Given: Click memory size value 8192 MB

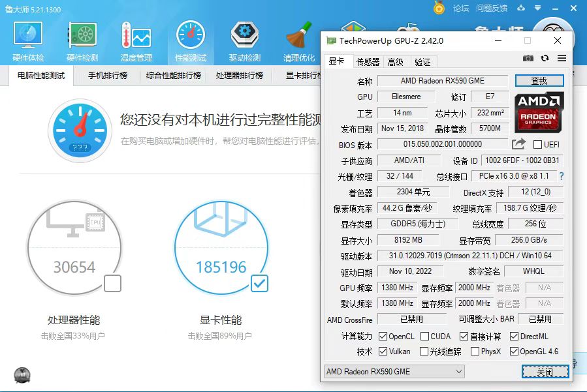Looking at the screenshot, I should click(408, 240).
